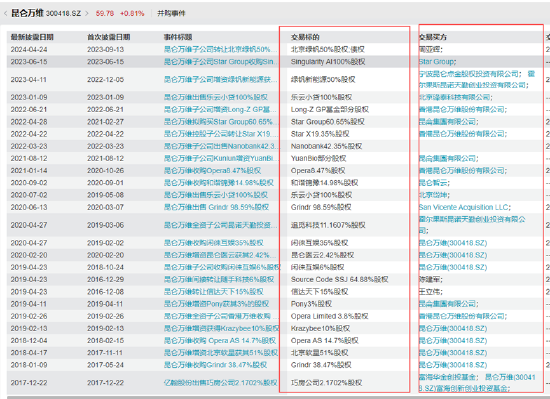Image resolution: width=550 pixels, height=399 pixels.
Task: Open event link 昆仑万维出售 Grindr 98.59%股权
Action: tap(216, 207)
